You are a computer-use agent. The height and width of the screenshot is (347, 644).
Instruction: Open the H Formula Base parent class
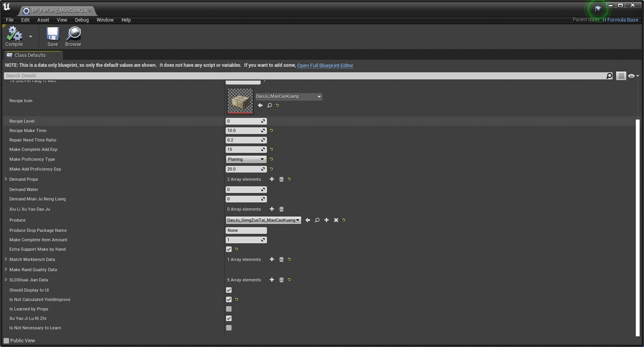point(620,20)
